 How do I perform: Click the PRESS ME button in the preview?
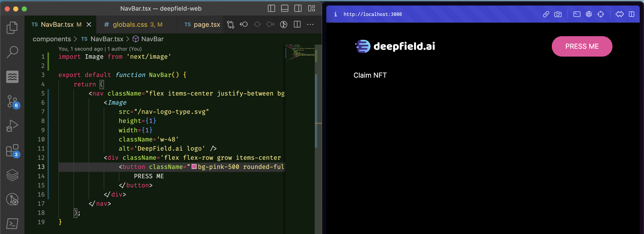point(582,46)
